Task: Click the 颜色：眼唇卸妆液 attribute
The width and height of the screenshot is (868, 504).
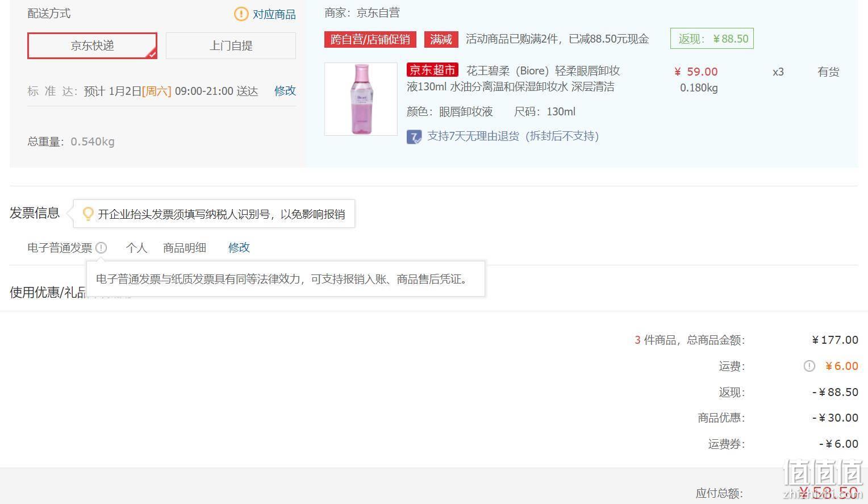Action: (450, 112)
